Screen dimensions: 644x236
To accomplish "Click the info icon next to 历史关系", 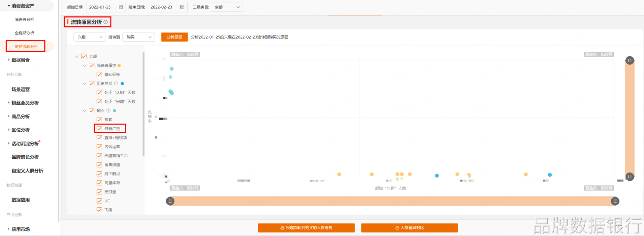I will click(116, 83).
